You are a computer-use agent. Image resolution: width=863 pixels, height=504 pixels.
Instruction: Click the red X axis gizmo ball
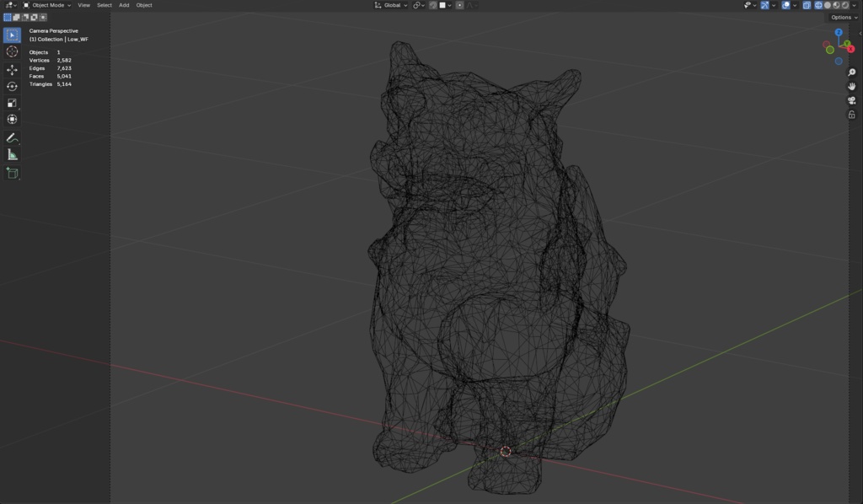point(851,49)
